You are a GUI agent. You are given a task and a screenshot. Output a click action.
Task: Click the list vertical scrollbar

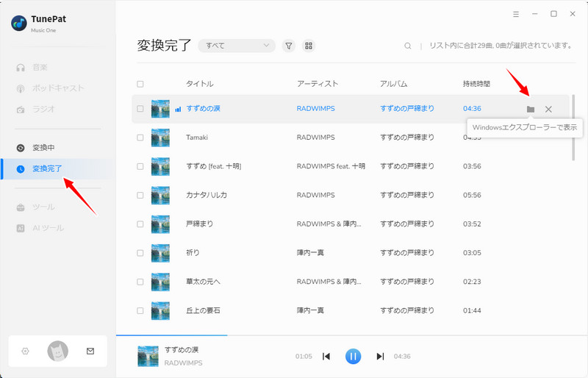coord(573,128)
